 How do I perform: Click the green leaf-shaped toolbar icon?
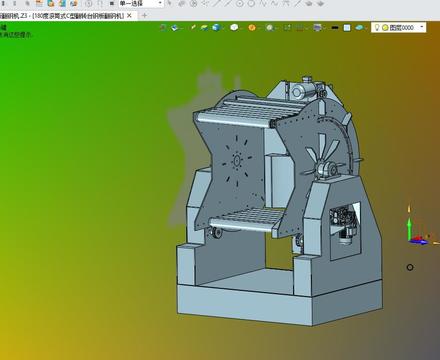pyautogui.click(x=204, y=28)
